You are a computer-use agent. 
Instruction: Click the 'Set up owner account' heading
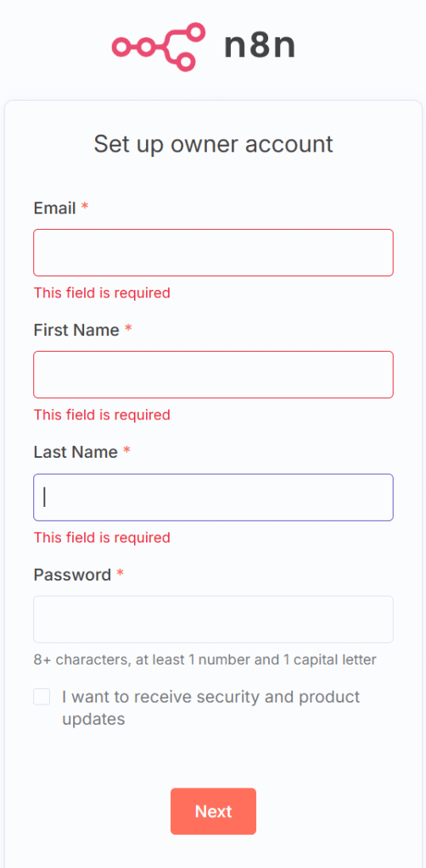coord(213,144)
